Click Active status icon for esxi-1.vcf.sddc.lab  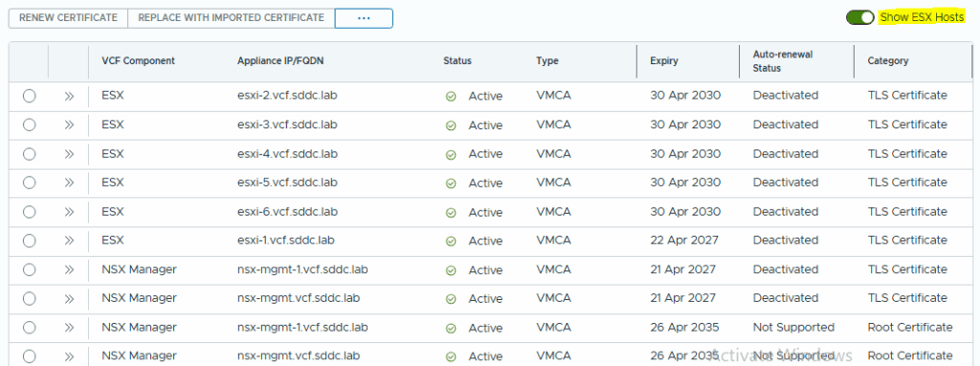tap(451, 241)
